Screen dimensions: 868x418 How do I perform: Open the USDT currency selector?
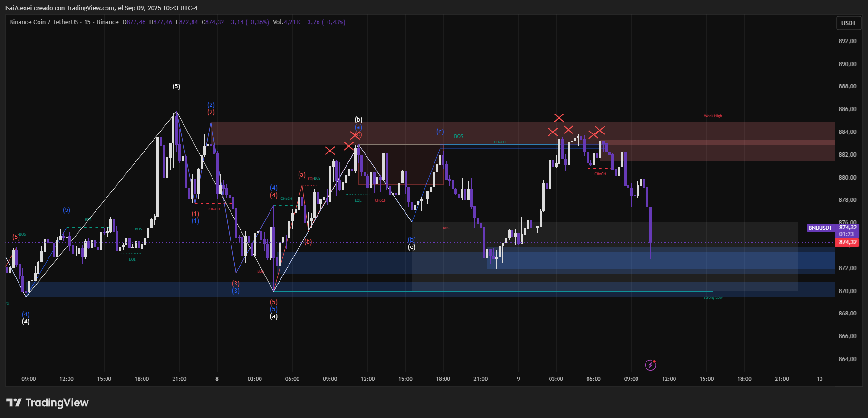tap(848, 23)
